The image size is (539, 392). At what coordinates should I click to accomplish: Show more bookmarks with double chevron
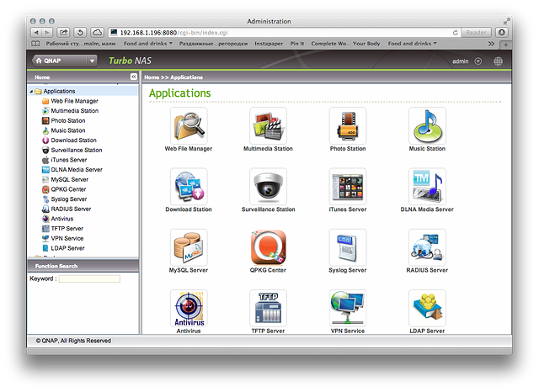[491, 44]
